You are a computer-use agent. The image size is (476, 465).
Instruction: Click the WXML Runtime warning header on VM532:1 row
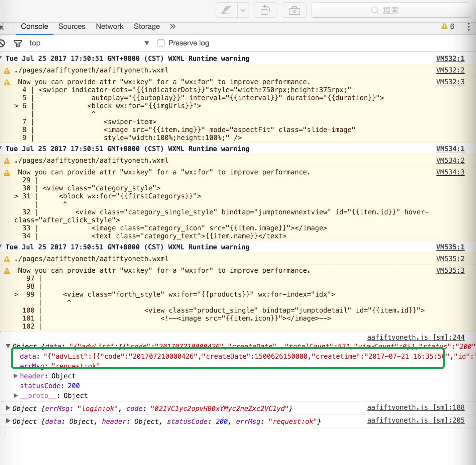coord(127,59)
